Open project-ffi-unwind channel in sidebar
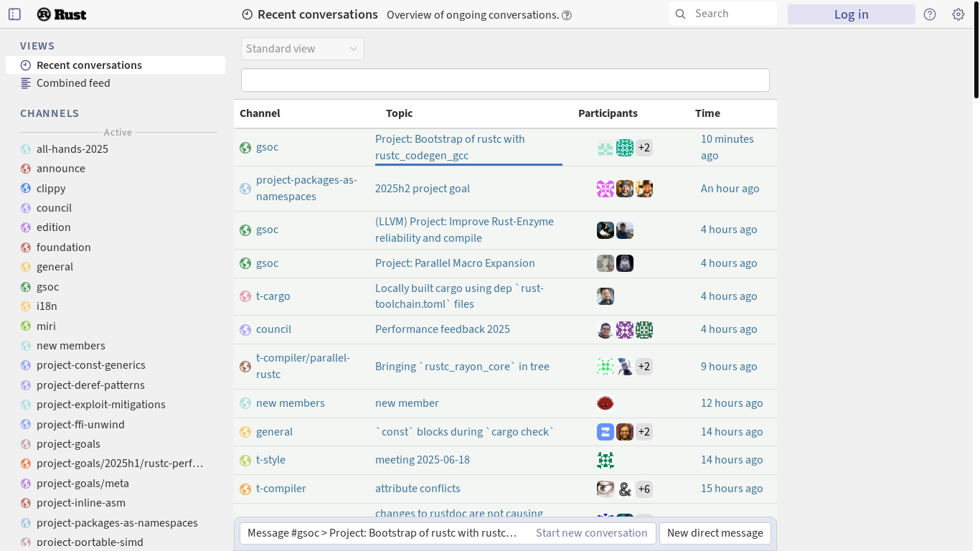980x551 pixels. click(x=80, y=425)
